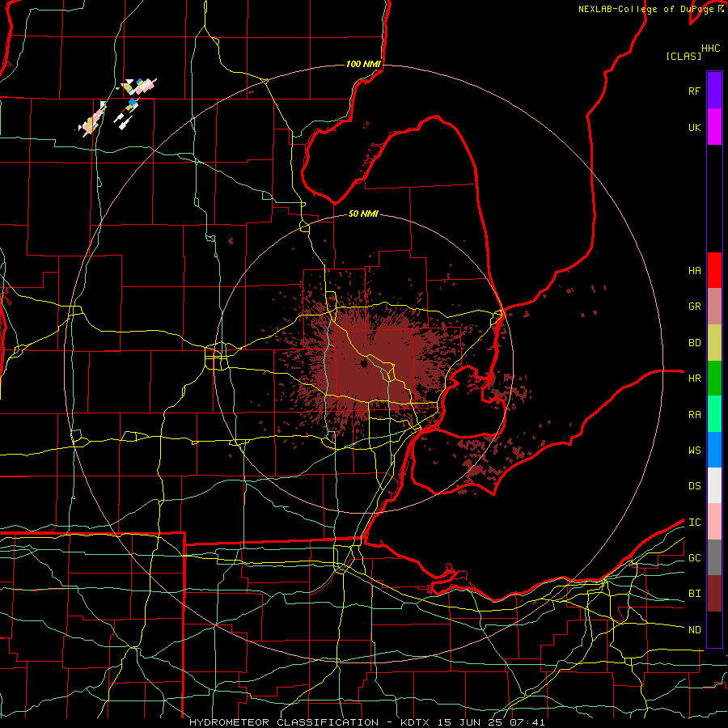Click the ND black legend swatch
Image resolution: width=728 pixels, height=728 pixels.
(714, 629)
